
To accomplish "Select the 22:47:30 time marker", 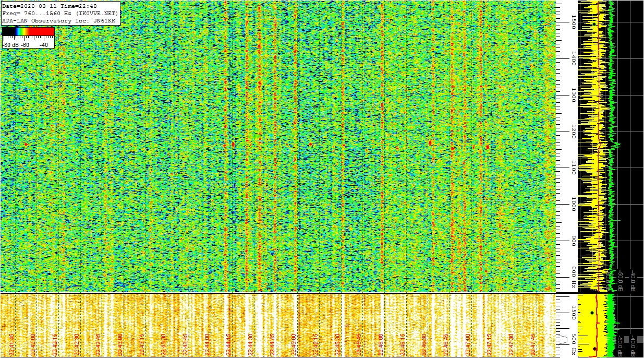I will coord(512,344).
